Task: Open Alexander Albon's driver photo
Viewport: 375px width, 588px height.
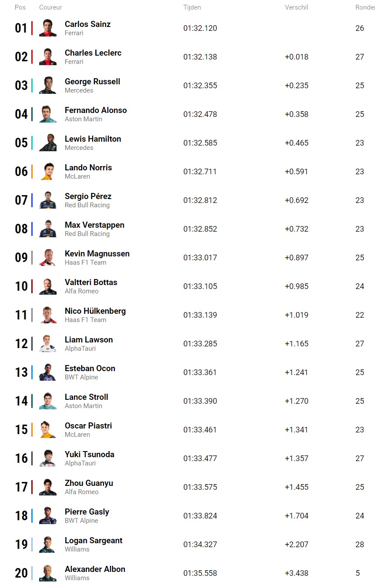Action: click(x=48, y=573)
